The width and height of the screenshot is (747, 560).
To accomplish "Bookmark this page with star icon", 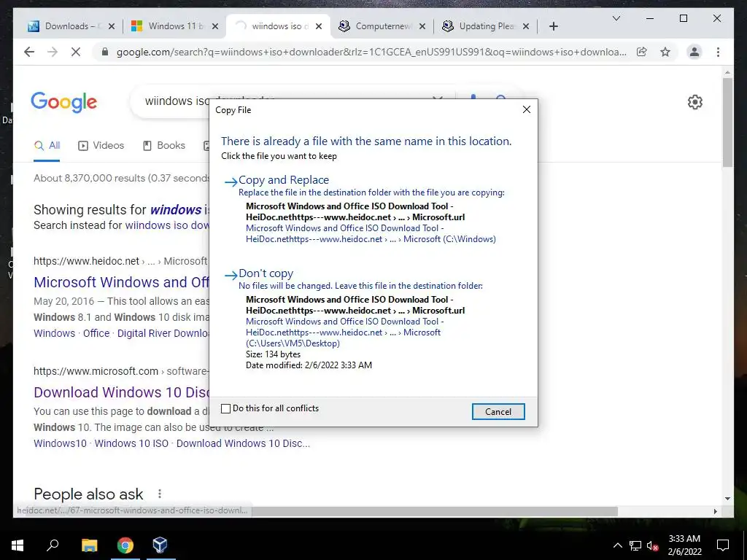I will pos(665,52).
